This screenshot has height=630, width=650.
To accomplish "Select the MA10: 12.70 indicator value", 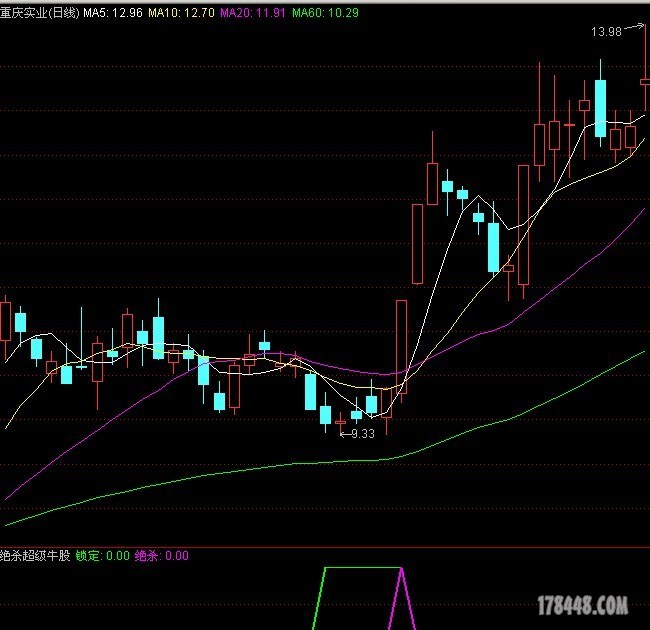I will (x=182, y=13).
